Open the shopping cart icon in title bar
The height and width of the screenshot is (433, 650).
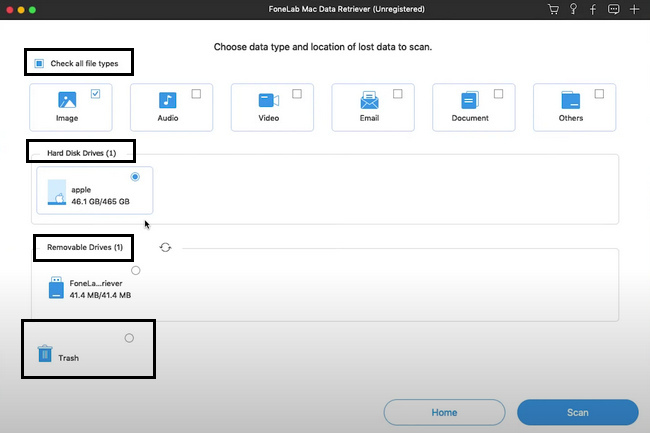coord(553,9)
